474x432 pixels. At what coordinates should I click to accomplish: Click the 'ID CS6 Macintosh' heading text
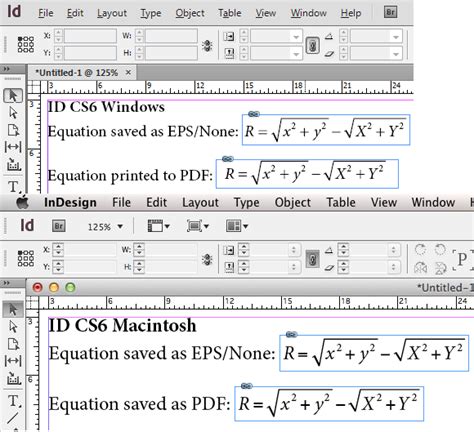tap(122, 325)
